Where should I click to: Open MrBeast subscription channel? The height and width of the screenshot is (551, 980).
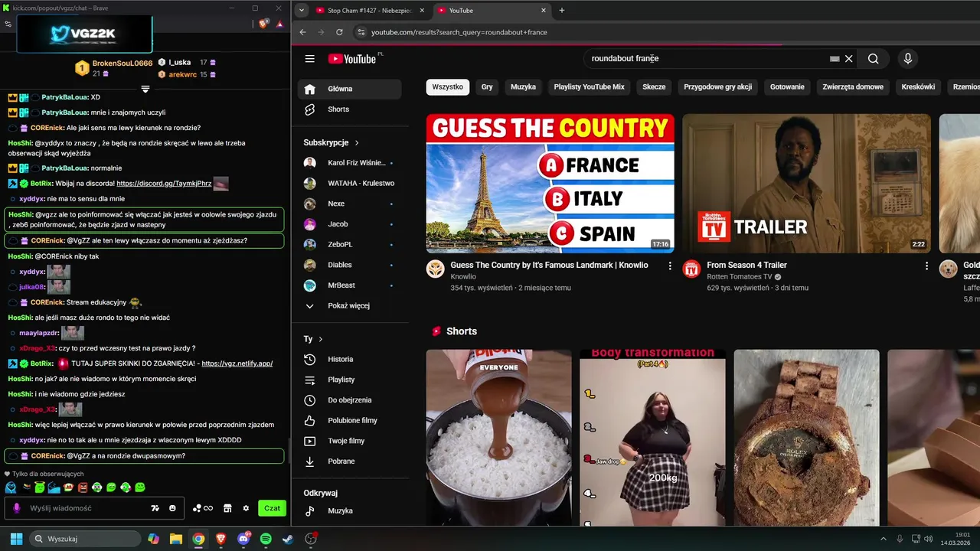tap(349, 285)
